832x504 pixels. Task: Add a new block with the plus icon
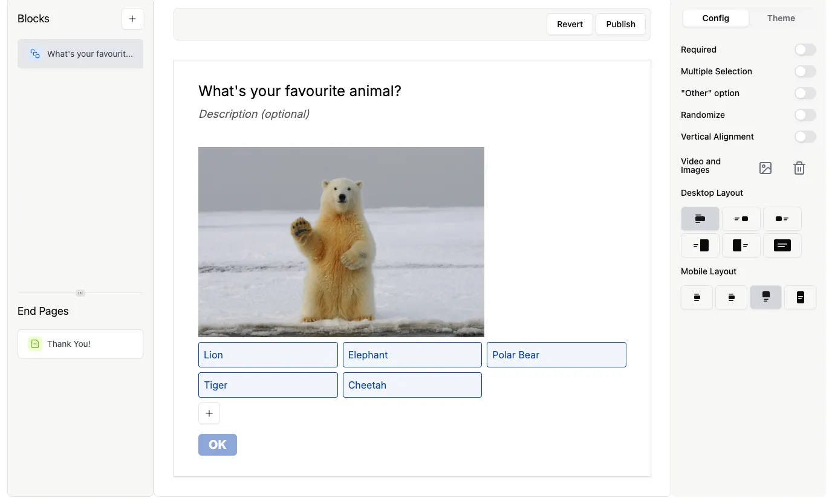pyautogui.click(x=132, y=19)
